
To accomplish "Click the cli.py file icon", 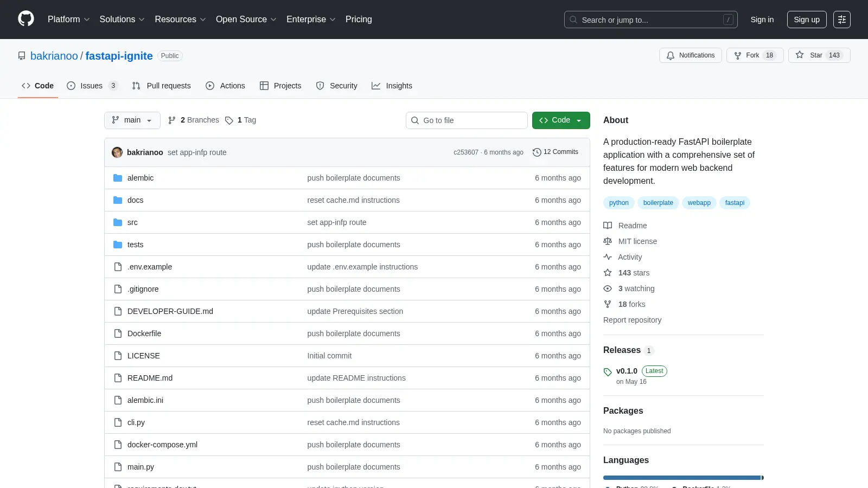I will [x=118, y=422].
